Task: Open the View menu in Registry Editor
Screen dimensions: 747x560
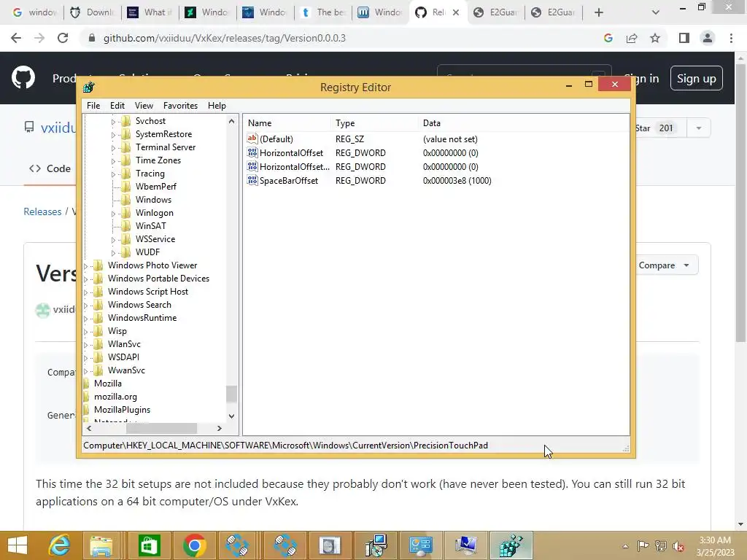Action: coord(144,106)
